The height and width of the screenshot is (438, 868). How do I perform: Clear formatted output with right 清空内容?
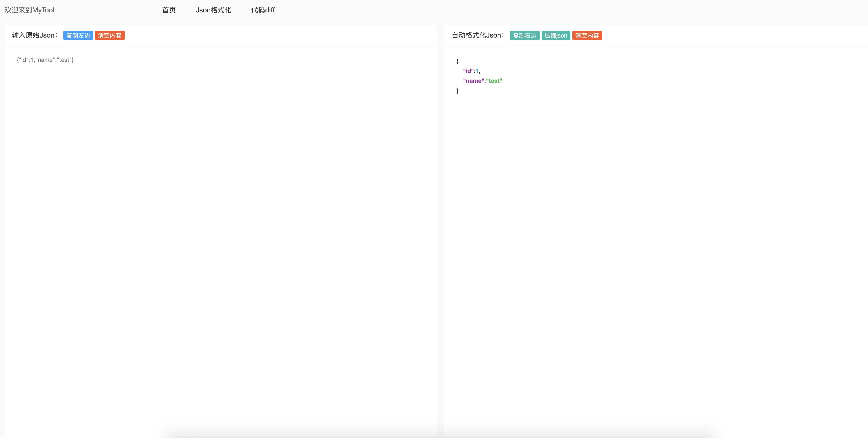[587, 35]
